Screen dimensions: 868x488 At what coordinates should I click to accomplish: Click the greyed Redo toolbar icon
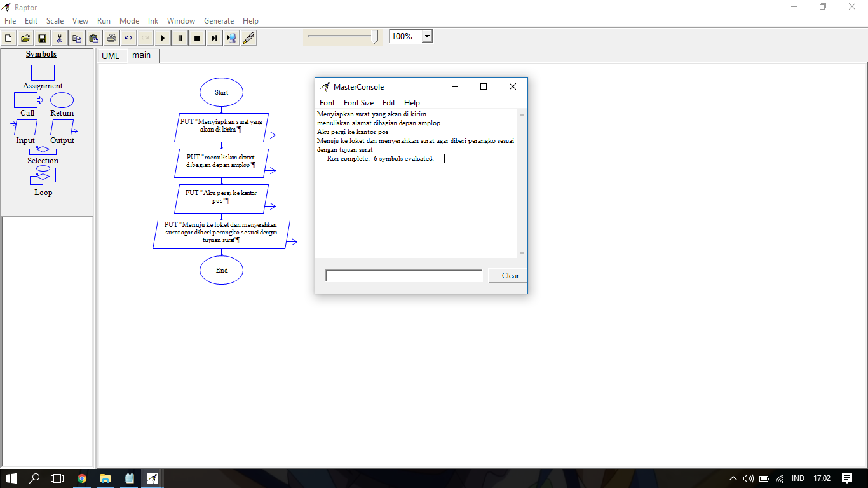(146, 38)
